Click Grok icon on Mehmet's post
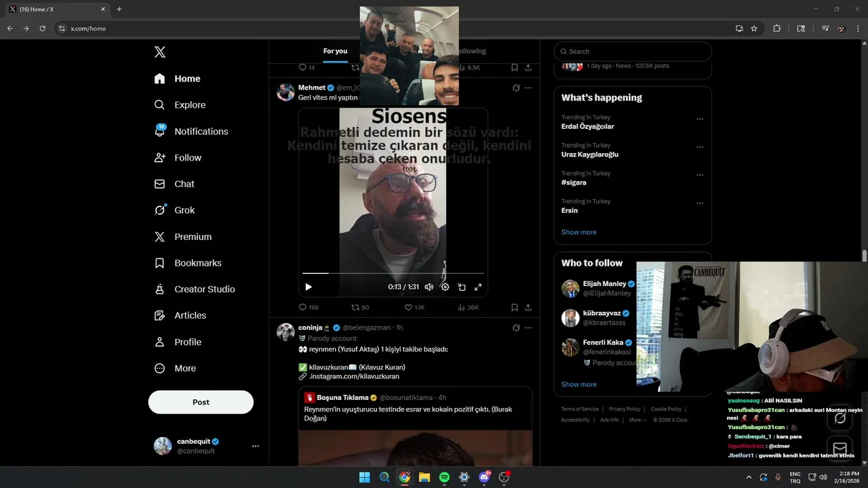Image resolution: width=868 pixels, height=488 pixels. [x=516, y=88]
